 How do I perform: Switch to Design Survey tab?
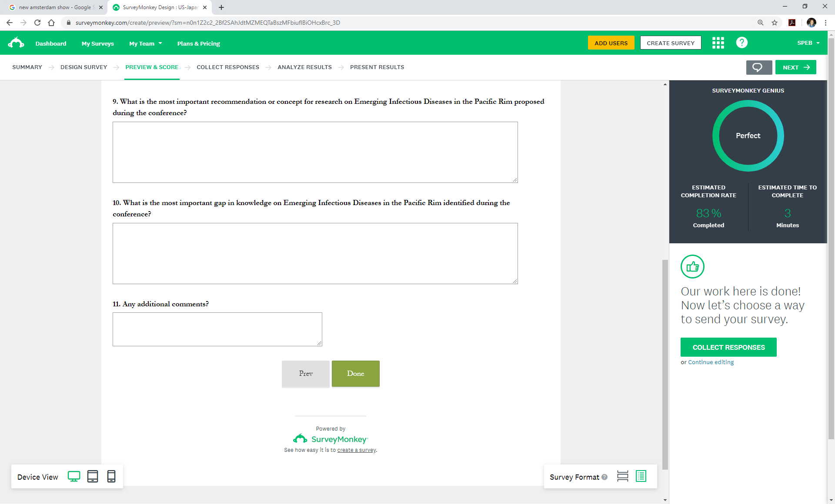[x=83, y=67]
